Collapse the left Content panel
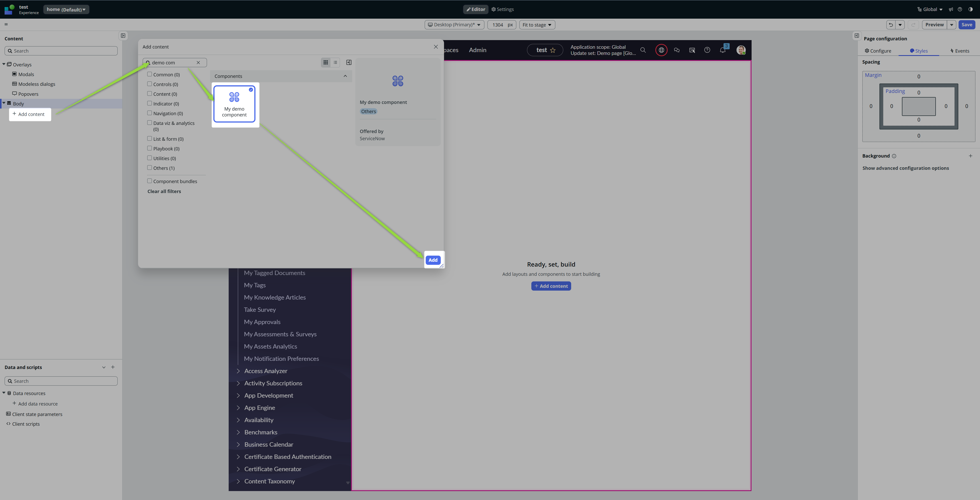The image size is (980, 500). pos(123,36)
